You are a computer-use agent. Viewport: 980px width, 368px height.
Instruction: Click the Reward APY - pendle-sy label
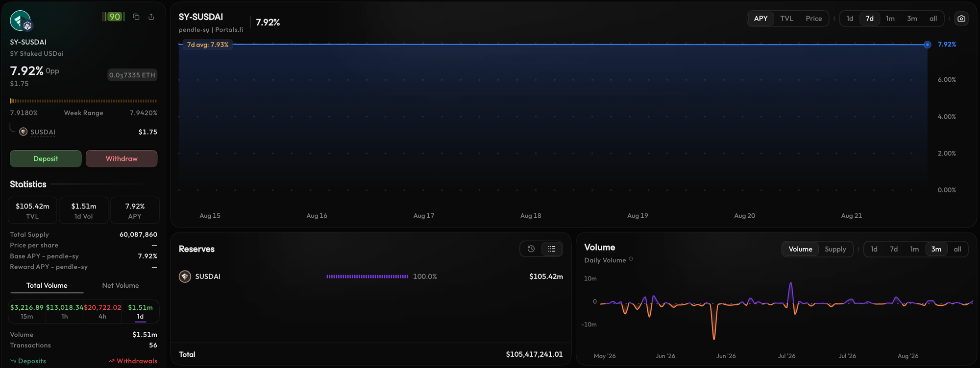49,267
